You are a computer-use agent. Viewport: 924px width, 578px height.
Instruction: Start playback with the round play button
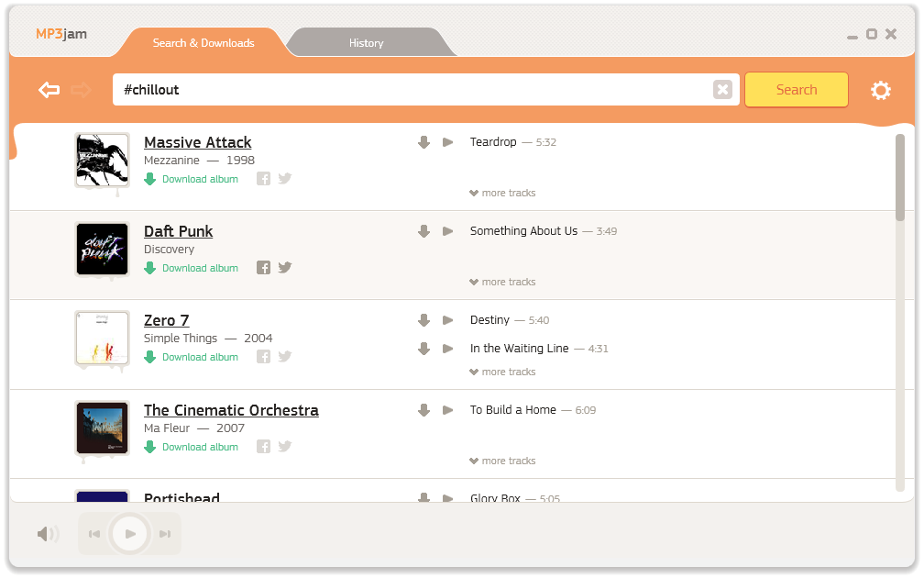click(x=129, y=534)
